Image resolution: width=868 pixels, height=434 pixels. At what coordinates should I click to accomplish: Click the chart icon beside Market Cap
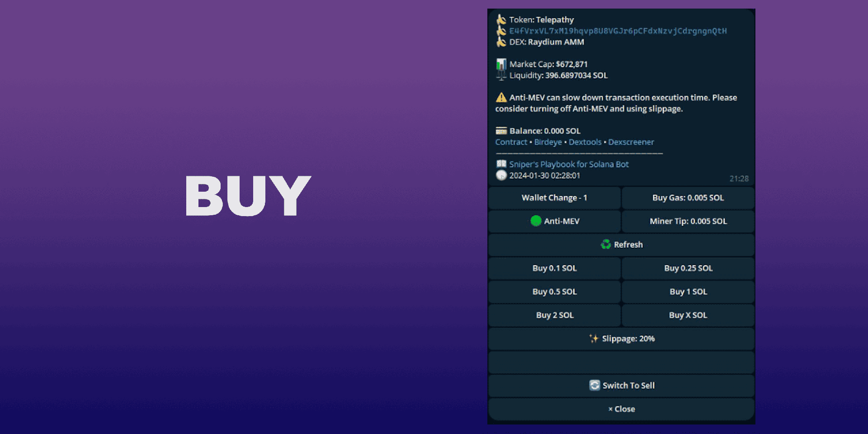click(501, 64)
